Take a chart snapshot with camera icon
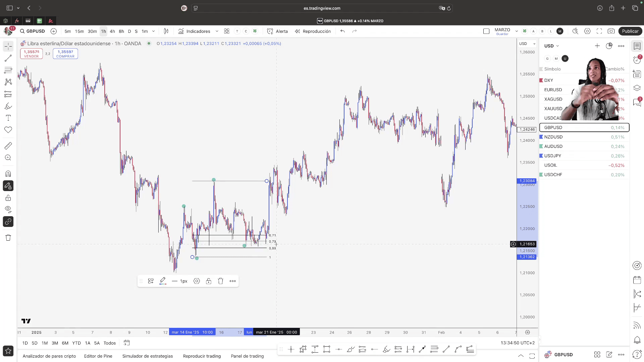The width and height of the screenshot is (644, 362). click(611, 31)
